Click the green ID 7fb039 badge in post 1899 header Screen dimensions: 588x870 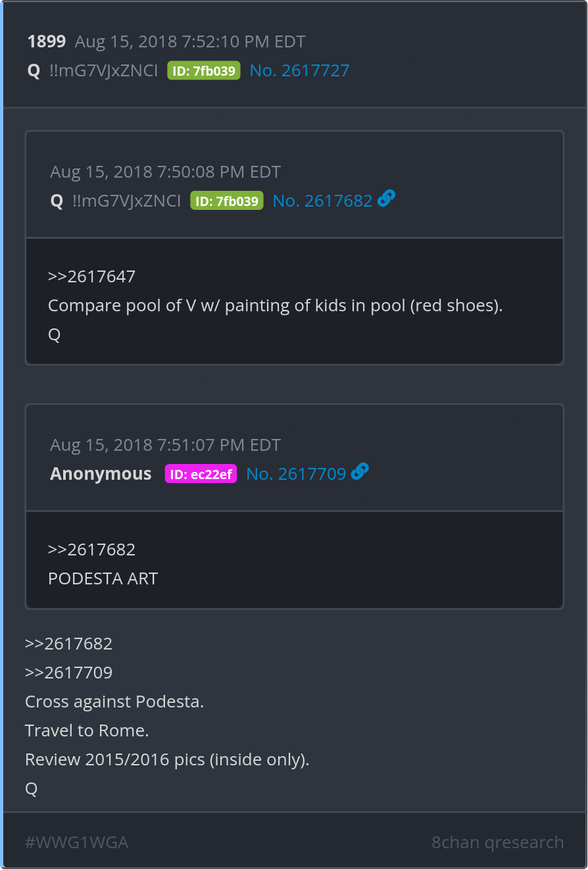tap(204, 70)
